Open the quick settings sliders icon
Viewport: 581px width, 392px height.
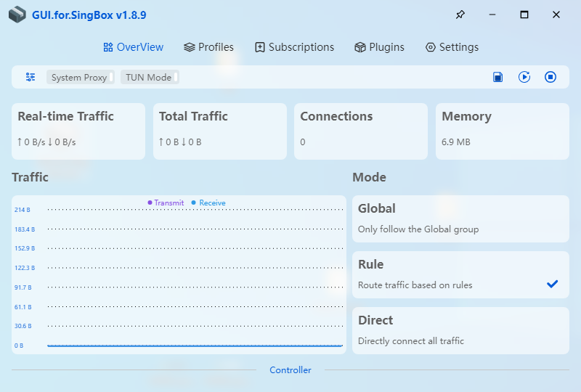(31, 77)
